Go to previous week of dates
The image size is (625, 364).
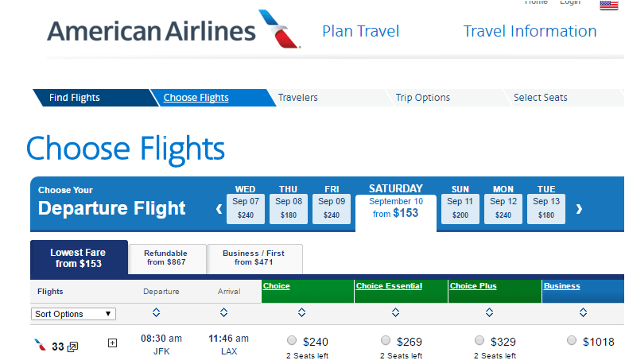tap(219, 209)
